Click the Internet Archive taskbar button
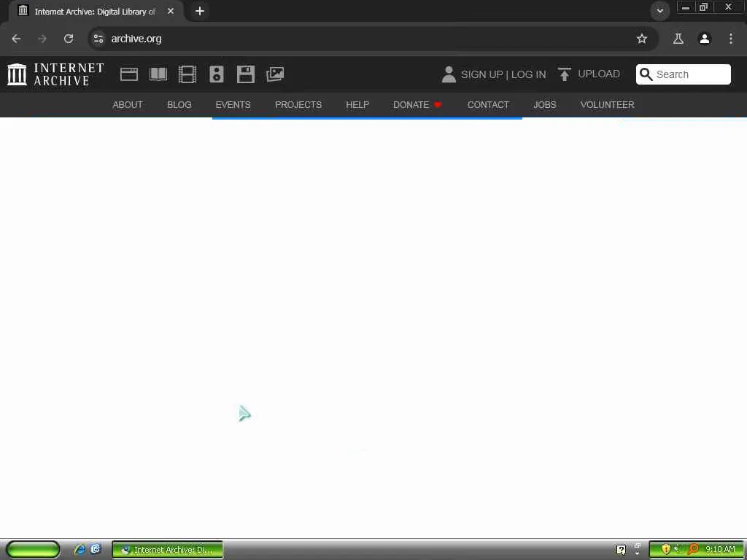Image resolution: width=747 pixels, height=560 pixels. tap(167, 550)
